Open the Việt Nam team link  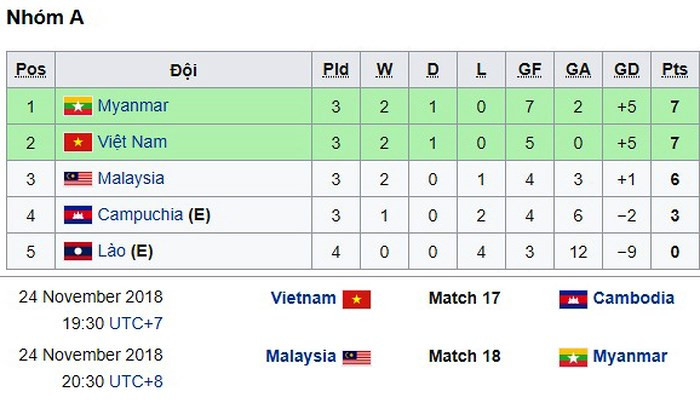[132, 143]
